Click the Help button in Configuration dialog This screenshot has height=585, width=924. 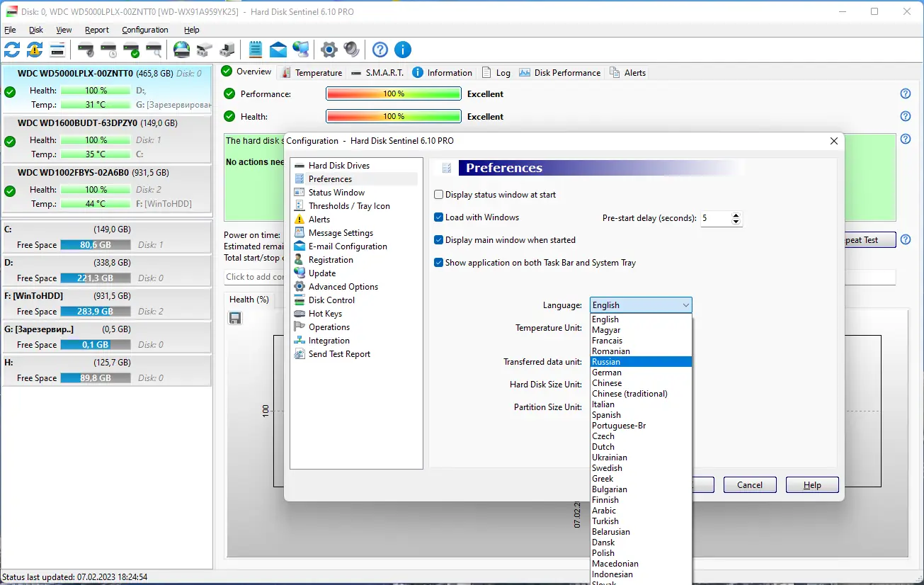pos(812,485)
